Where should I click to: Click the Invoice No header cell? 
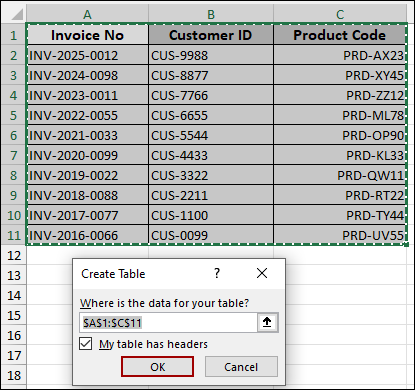click(x=87, y=35)
